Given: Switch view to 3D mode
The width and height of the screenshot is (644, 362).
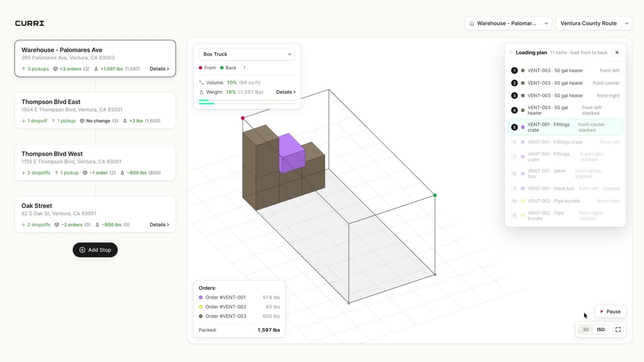Looking at the screenshot, I should [x=586, y=329].
